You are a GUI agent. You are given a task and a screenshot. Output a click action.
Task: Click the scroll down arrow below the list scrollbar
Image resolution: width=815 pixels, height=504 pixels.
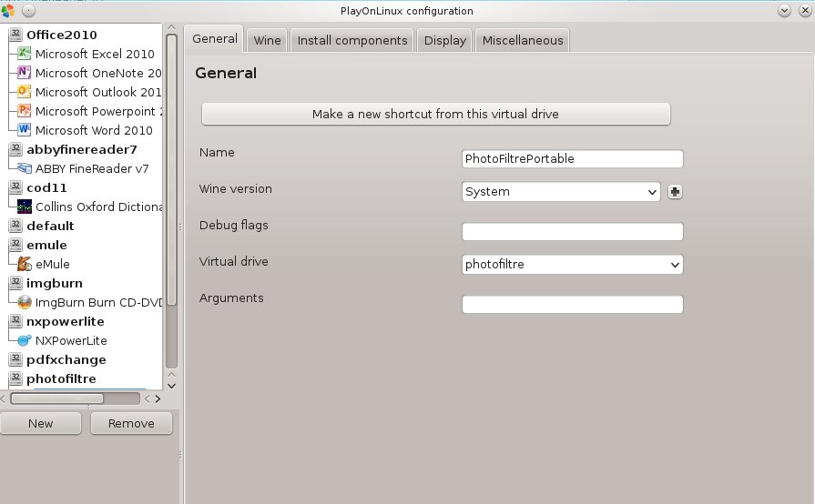(171, 386)
